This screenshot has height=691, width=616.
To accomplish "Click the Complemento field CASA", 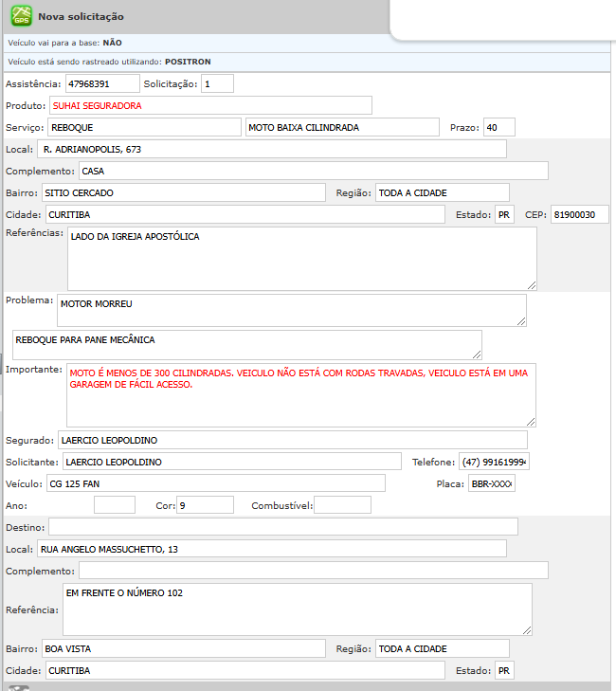I will click(314, 171).
